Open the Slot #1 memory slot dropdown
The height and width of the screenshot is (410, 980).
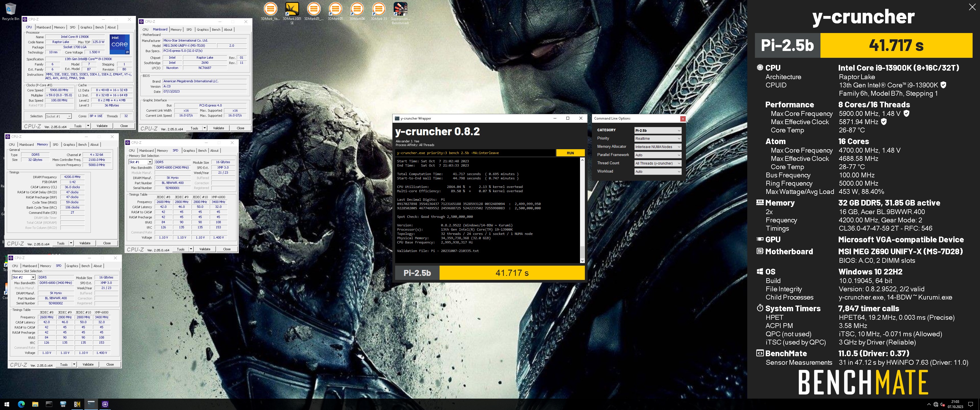(140, 162)
